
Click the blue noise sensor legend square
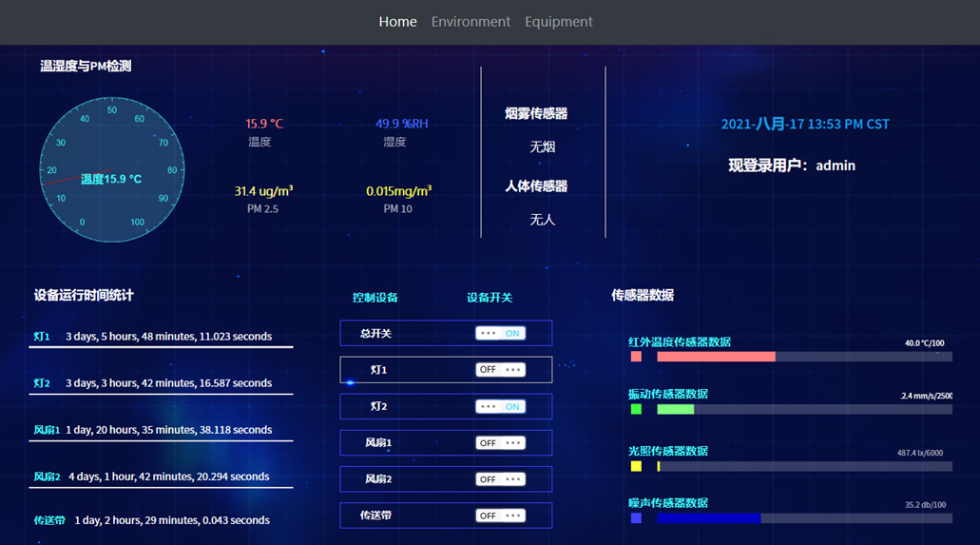coord(636,518)
